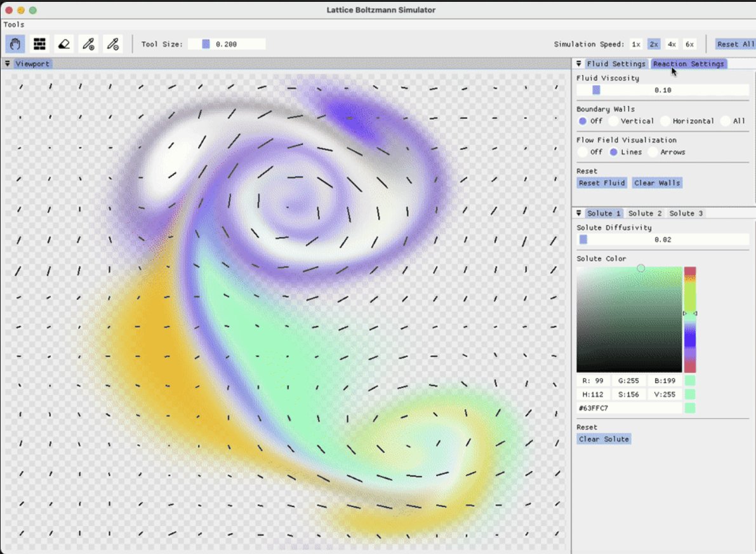Collapse the Fluid Settings panel

point(579,64)
